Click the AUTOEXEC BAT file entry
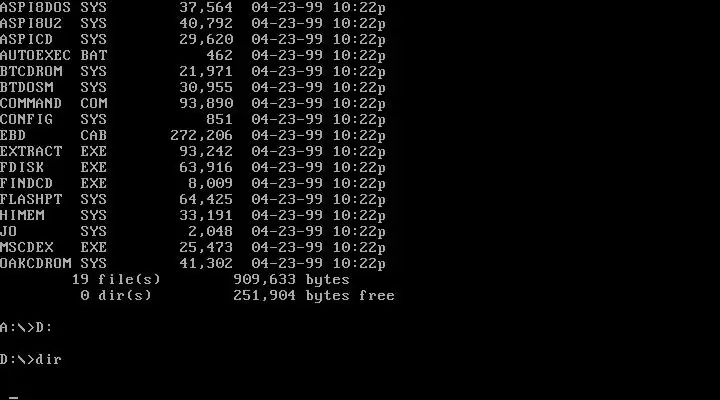The height and width of the screenshot is (400, 720). click(x=193, y=56)
